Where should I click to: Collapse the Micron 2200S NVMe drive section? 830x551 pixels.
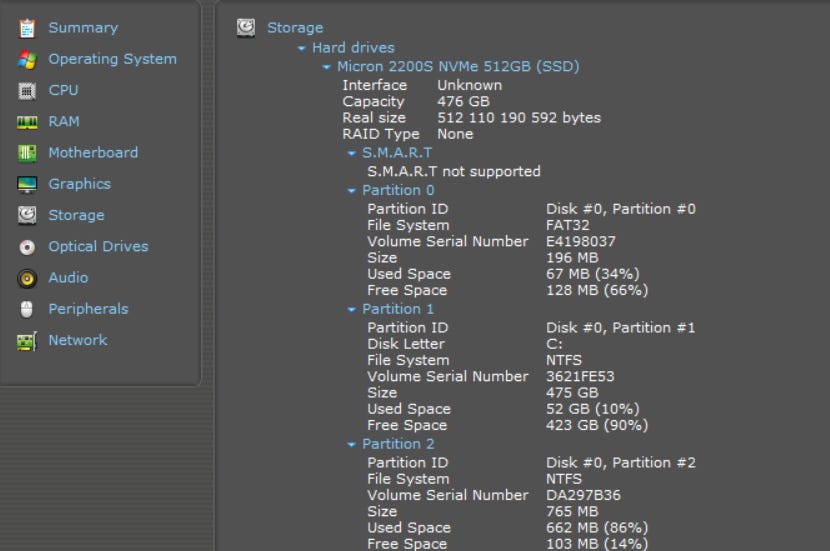coord(326,67)
